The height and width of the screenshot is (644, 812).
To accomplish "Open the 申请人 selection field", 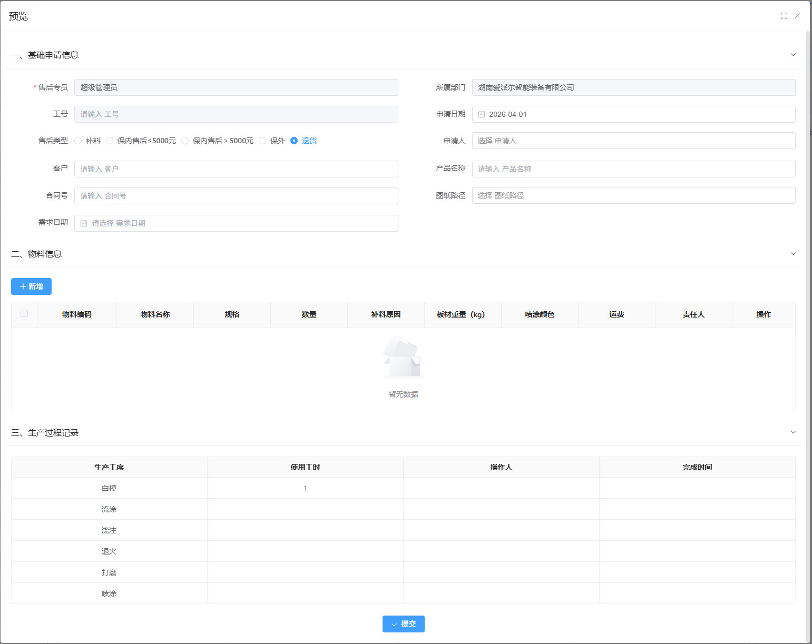I will tap(633, 141).
